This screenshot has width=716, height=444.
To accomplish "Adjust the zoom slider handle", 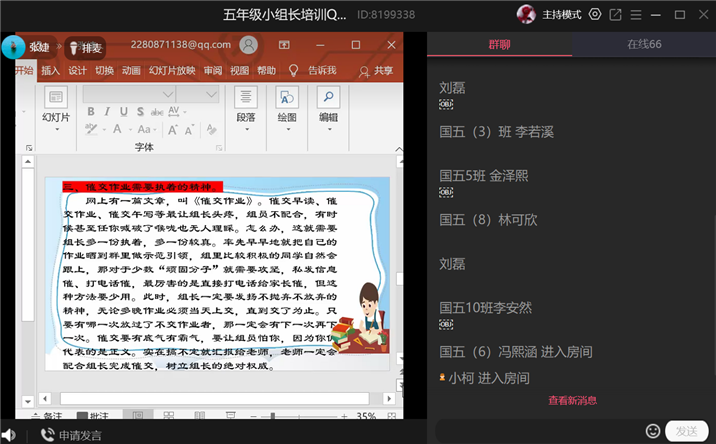I will pos(273,416).
